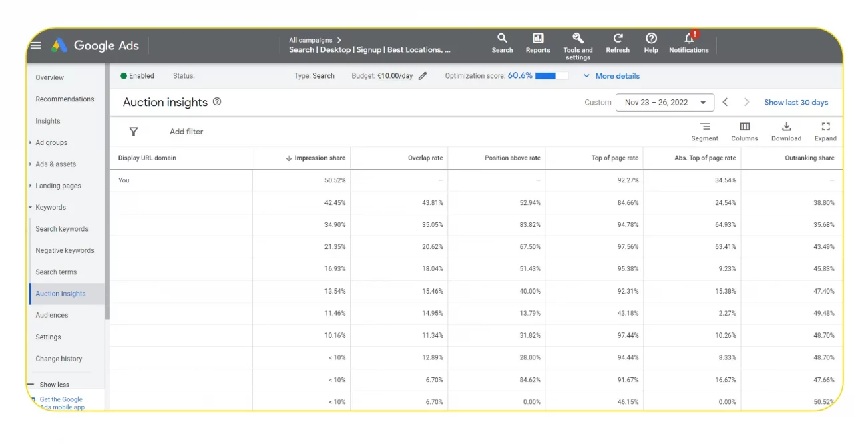Click the 15.46% overlap rate cell
The image size is (868, 444).
(x=432, y=291)
